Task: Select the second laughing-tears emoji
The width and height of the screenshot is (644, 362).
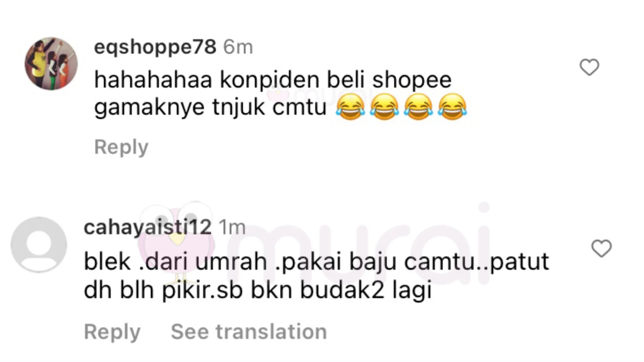Action: 384,107
